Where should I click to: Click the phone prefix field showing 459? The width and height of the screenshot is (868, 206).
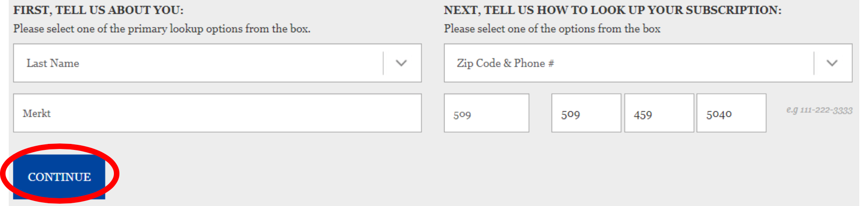click(659, 113)
